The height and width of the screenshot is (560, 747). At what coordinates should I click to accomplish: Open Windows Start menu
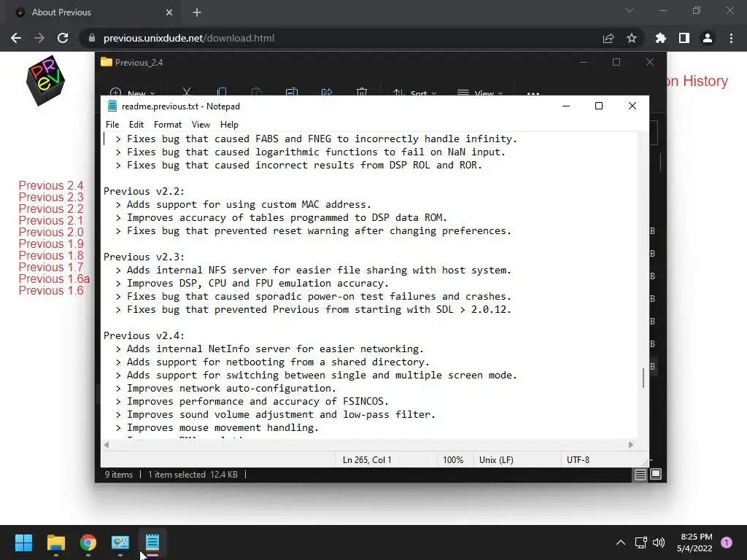24,542
